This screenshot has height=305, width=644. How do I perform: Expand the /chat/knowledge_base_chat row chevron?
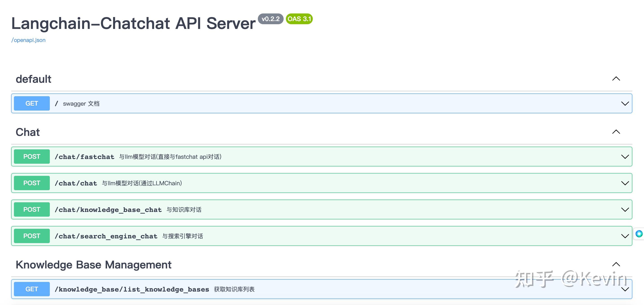click(x=625, y=210)
